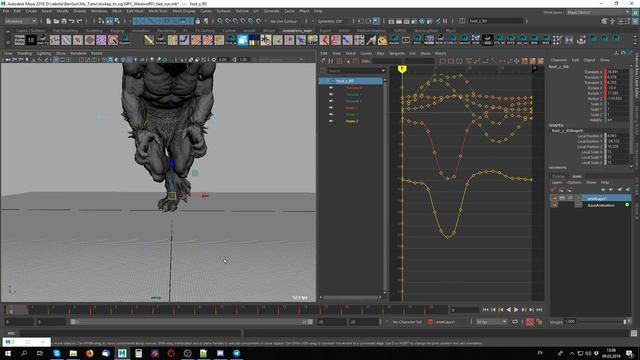Open File Explorer from the taskbar
Image resolution: width=640 pixels, height=360 pixels.
73,353
